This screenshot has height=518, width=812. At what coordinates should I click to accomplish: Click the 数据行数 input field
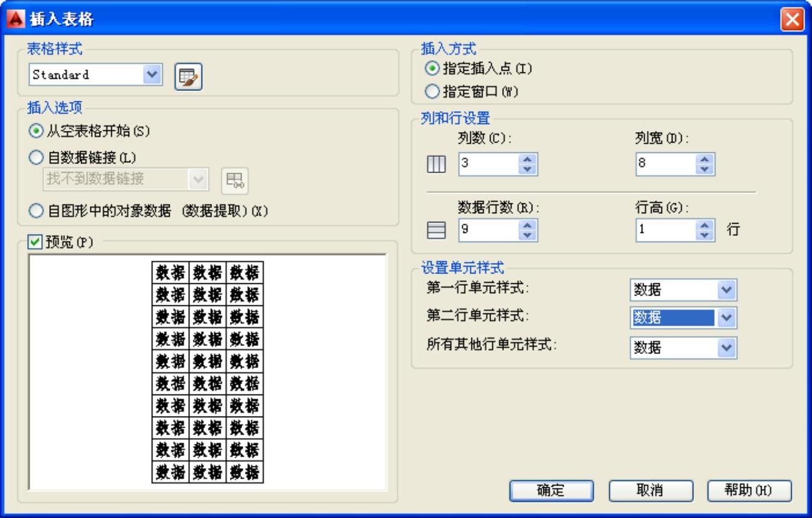coord(490,231)
